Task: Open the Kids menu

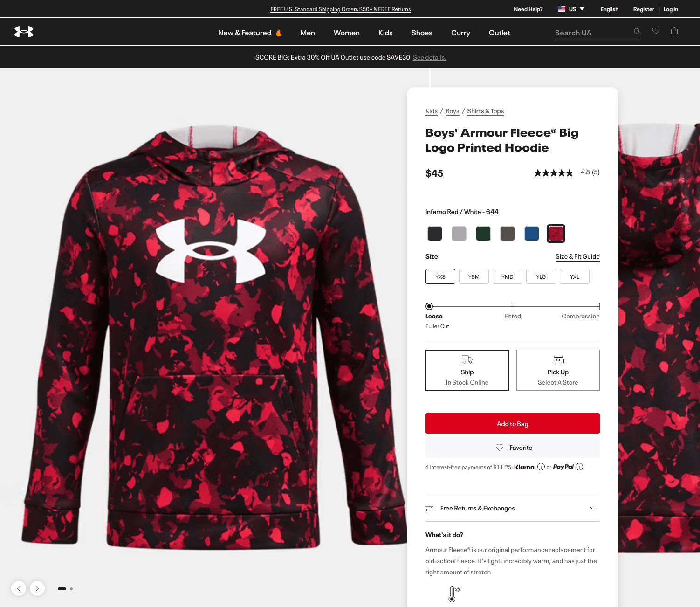Action: click(385, 33)
